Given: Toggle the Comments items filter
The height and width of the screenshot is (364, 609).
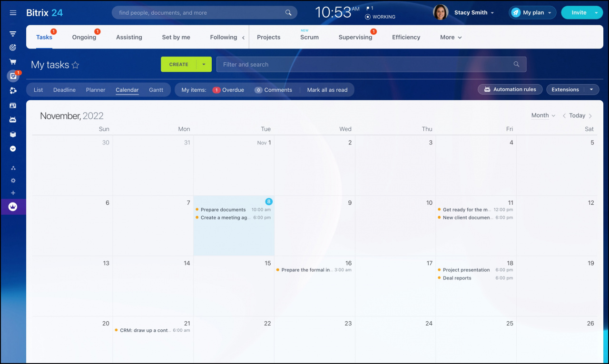Looking at the screenshot, I should point(273,90).
